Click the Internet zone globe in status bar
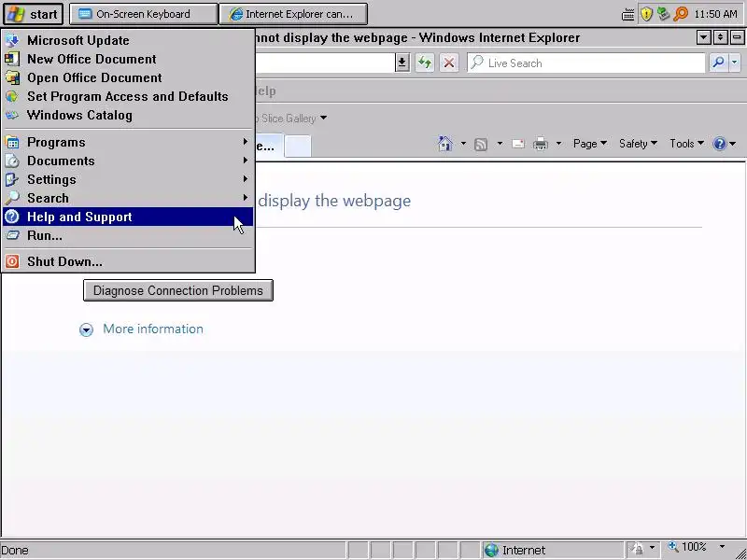This screenshot has height=560, width=747. coord(491,550)
